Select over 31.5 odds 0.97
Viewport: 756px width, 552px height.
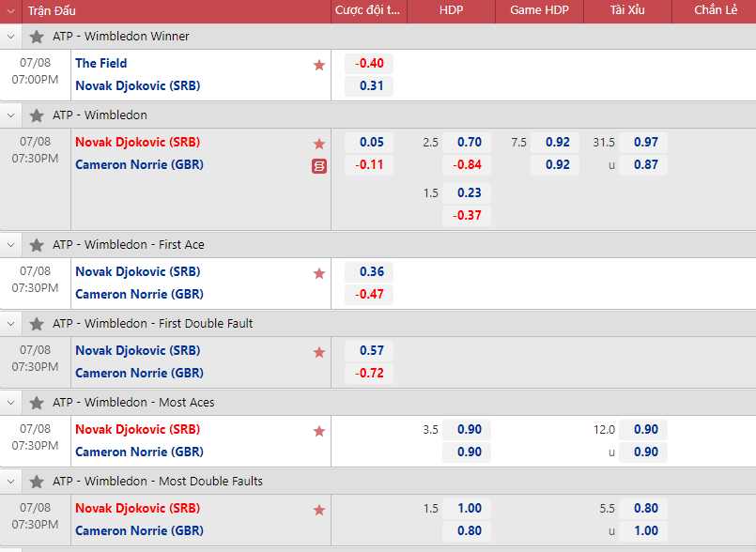pos(643,142)
